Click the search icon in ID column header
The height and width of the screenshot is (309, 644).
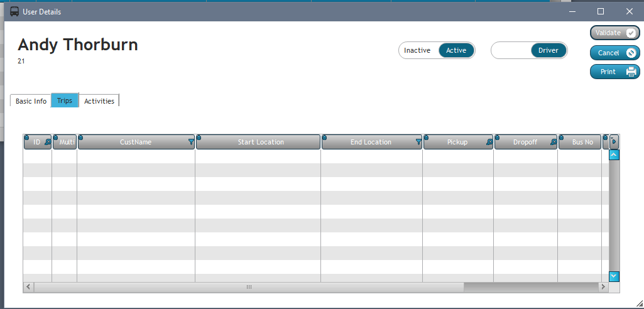coord(48,143)
